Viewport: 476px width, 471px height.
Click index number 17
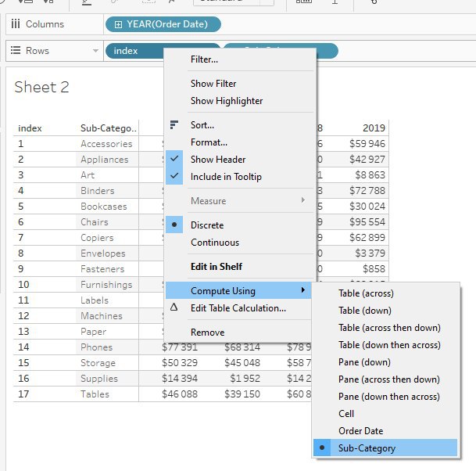tap(23, 394)
